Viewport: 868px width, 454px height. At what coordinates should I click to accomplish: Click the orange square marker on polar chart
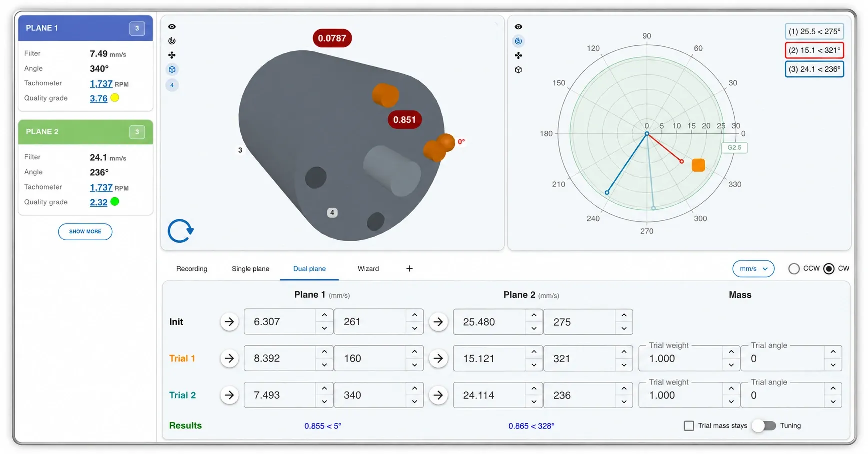[x=698, y=165]
